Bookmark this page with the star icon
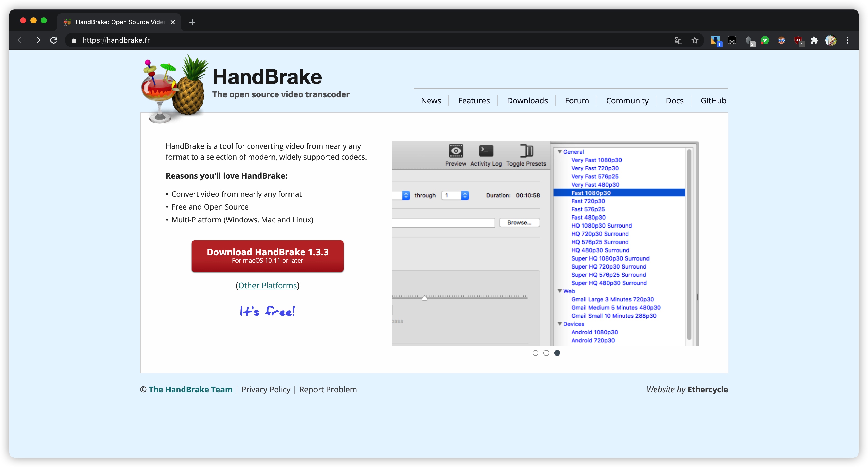Viewport: 868px width, 467px height. tap(694, 40)
